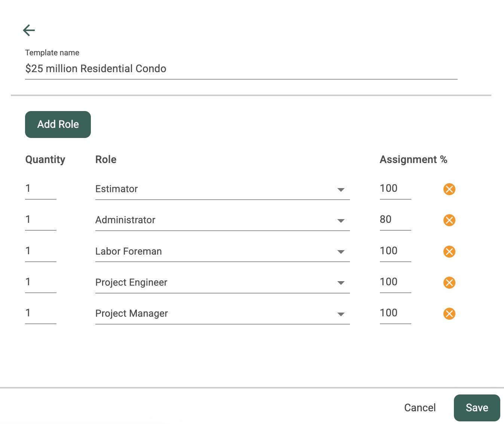Edit Labor Foreman assignment percent field
Screen dimensions: 504x424
(396, 251)
